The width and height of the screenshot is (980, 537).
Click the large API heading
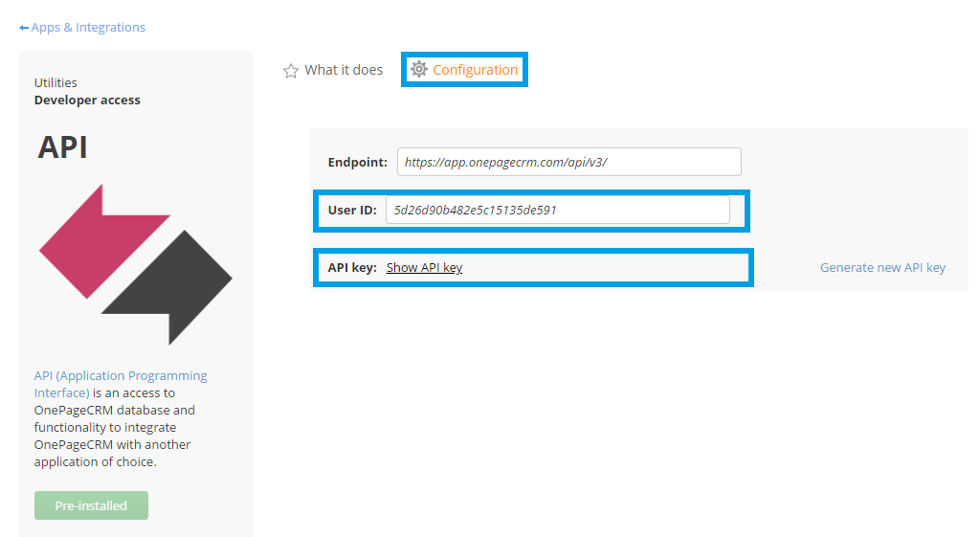click(63, 147)
